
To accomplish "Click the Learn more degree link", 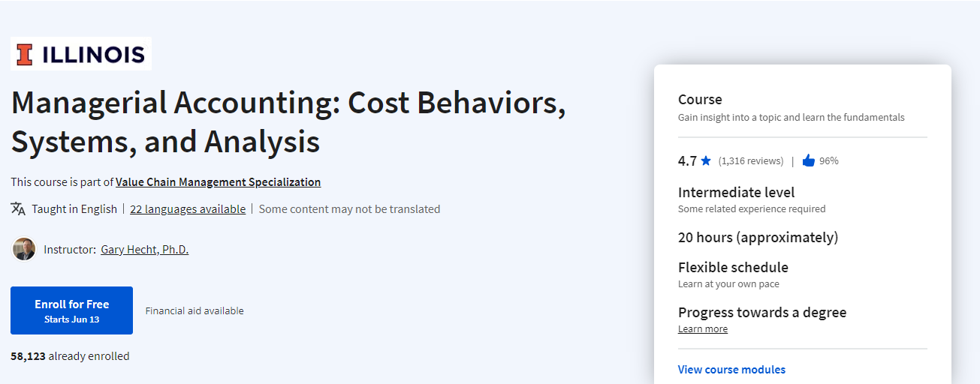I will (x=703, y=328).
